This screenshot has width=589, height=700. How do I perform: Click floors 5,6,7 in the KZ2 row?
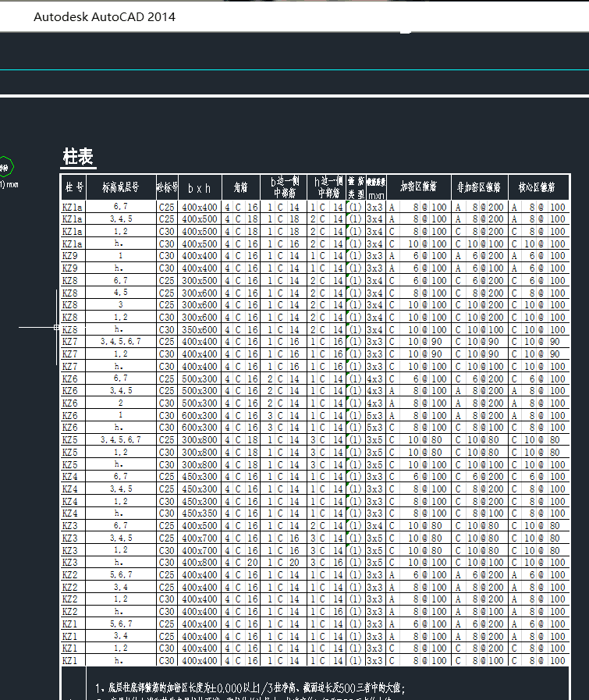pos(121,574)
